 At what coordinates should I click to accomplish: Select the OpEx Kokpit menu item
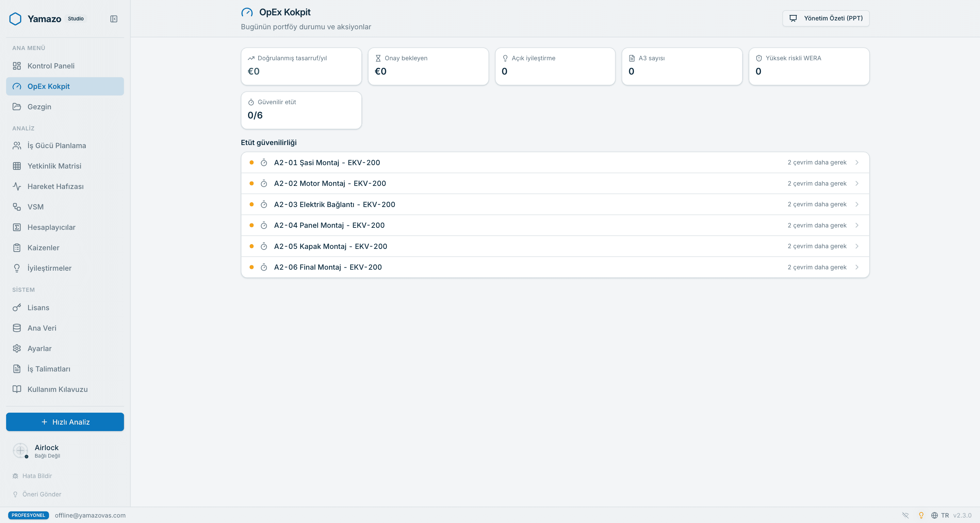[x=65, y=86]
